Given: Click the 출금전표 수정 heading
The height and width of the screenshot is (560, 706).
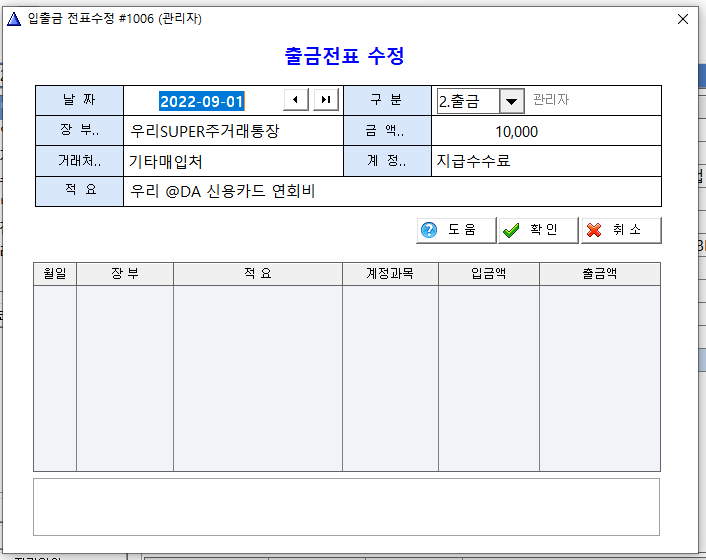Looking at the screenshot, I should pyautogui.click(x=345, y=56).
